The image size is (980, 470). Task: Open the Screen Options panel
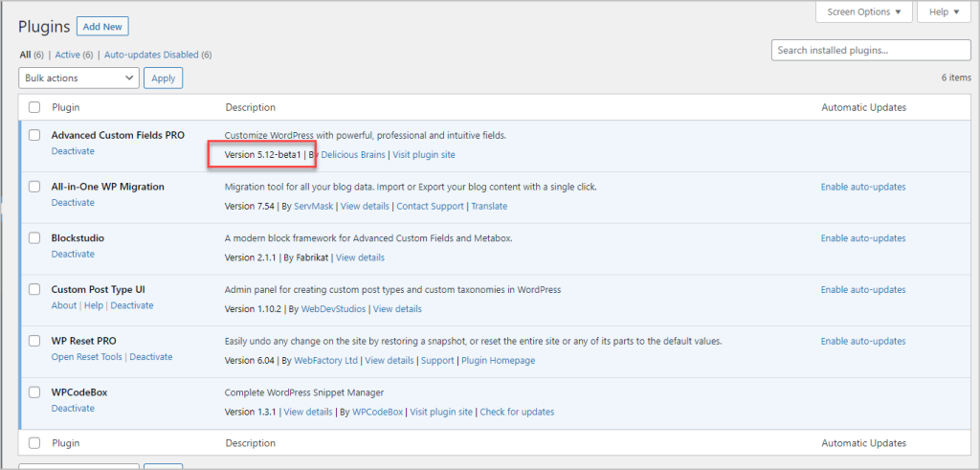coord(864,11)
